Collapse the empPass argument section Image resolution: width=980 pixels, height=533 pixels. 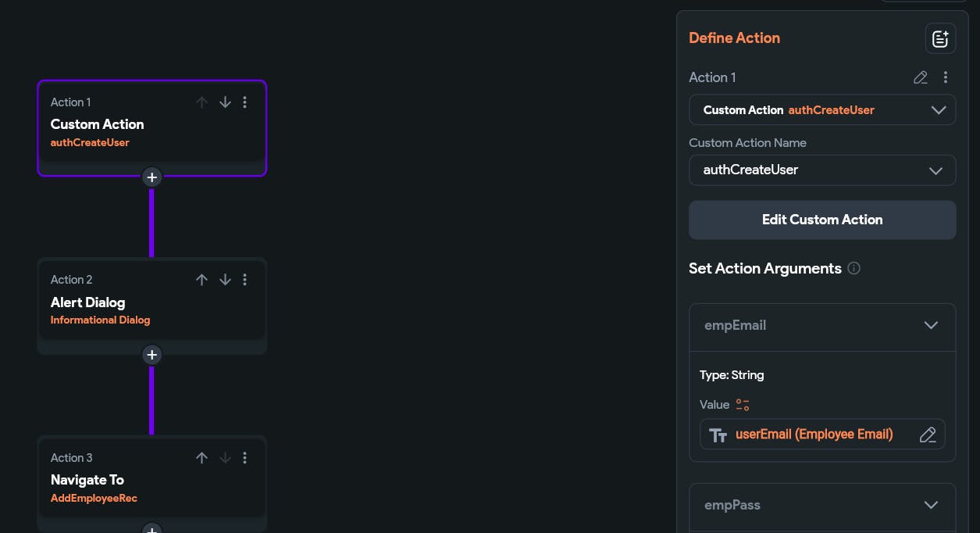coord(931,505)
